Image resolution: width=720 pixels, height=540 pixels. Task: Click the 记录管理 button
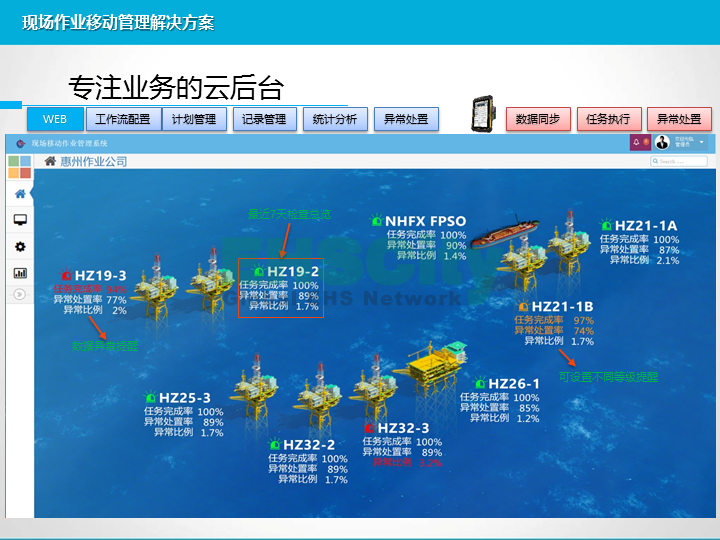tap(264, 119)
